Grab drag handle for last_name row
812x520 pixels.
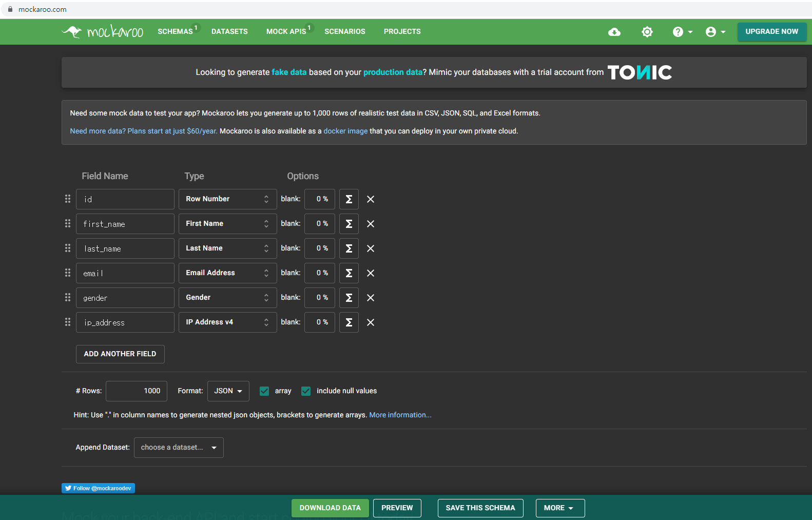pyautogui.click(x=68, y=248)
